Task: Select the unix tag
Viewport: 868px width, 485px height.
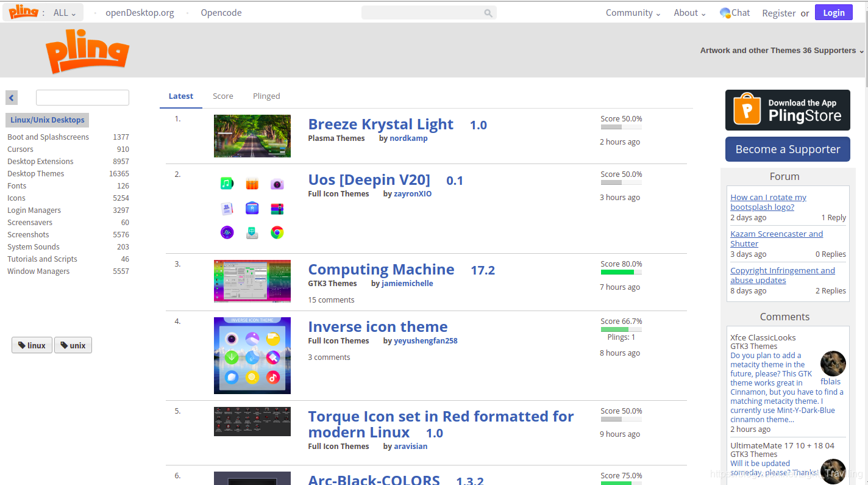Action: tap(73, 345)
